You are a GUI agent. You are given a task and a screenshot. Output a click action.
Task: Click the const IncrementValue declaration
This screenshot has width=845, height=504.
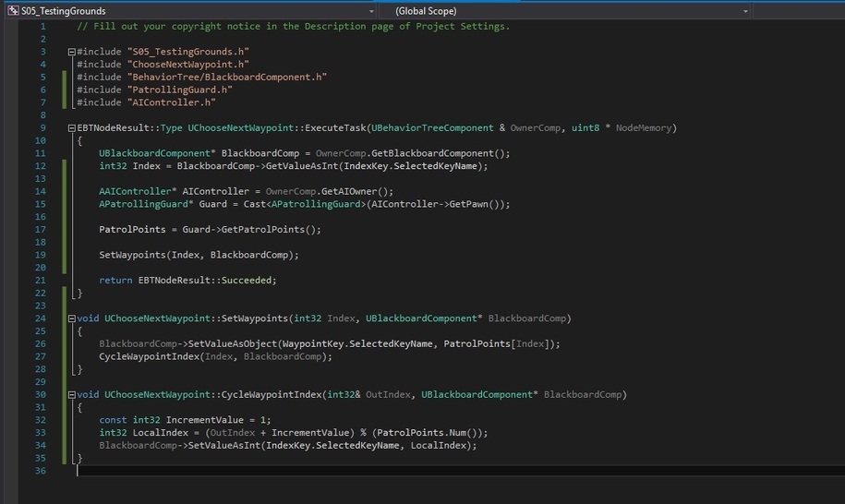pos(175,419)
